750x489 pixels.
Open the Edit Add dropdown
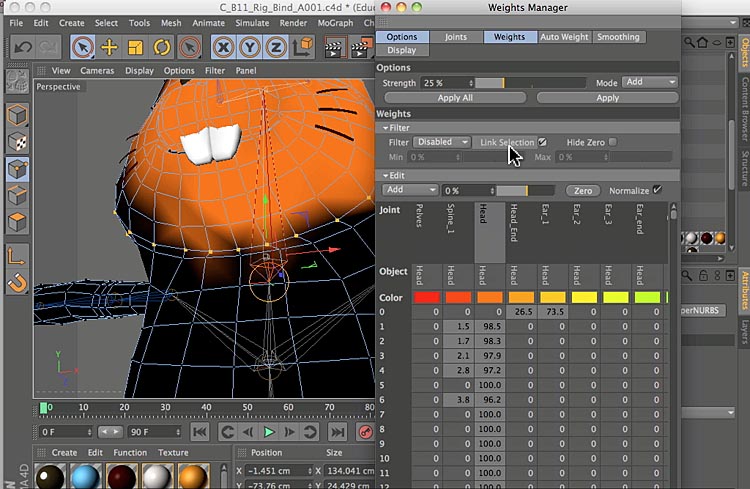click(410, 190)
